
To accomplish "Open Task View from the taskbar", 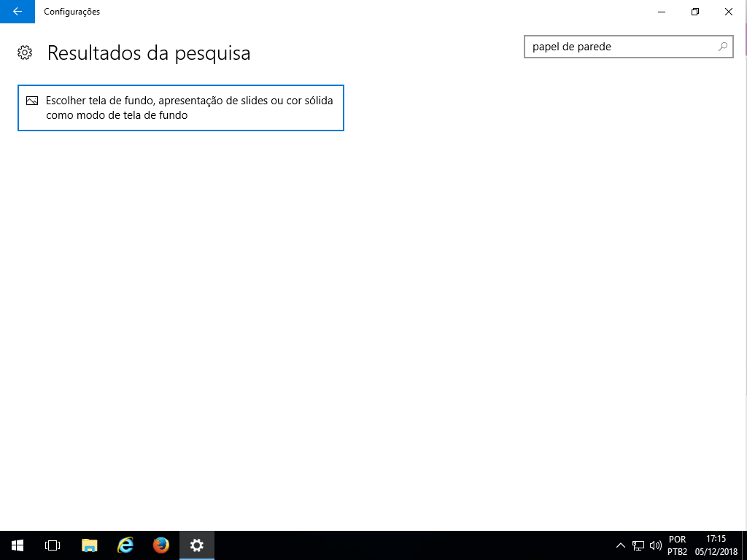I will tap(53, 545).
